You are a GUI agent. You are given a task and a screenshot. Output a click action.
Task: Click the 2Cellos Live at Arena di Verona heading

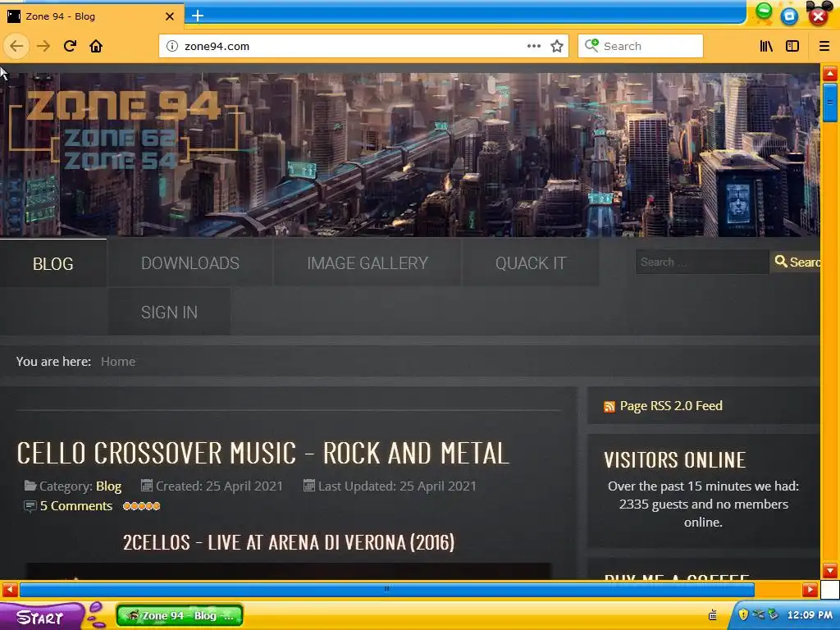(x=289, y=543)
